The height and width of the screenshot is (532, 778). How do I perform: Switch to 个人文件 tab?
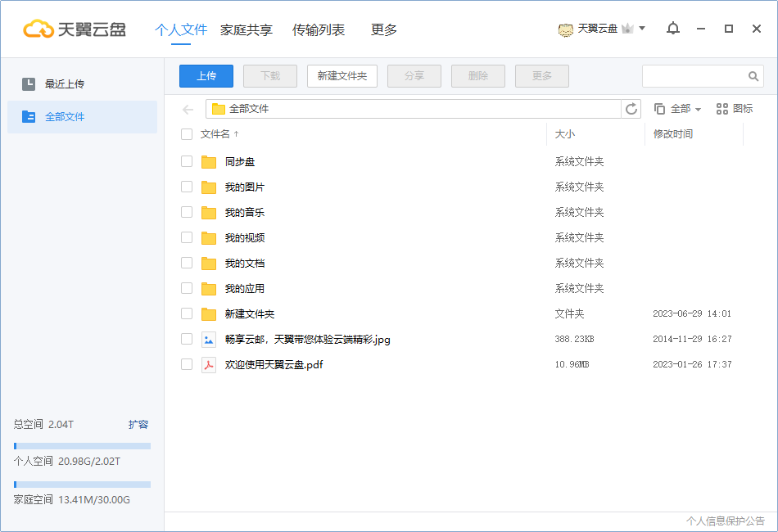[x=181, y=29]
